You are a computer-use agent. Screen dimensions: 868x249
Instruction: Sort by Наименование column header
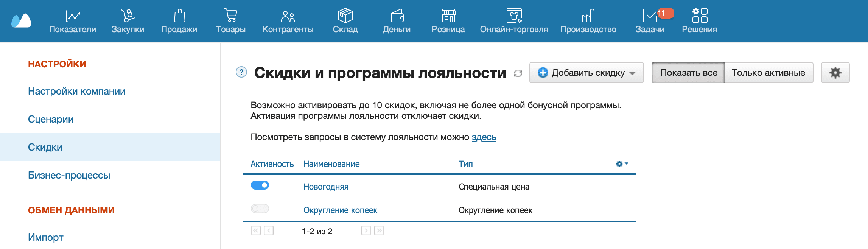point(331,164)
